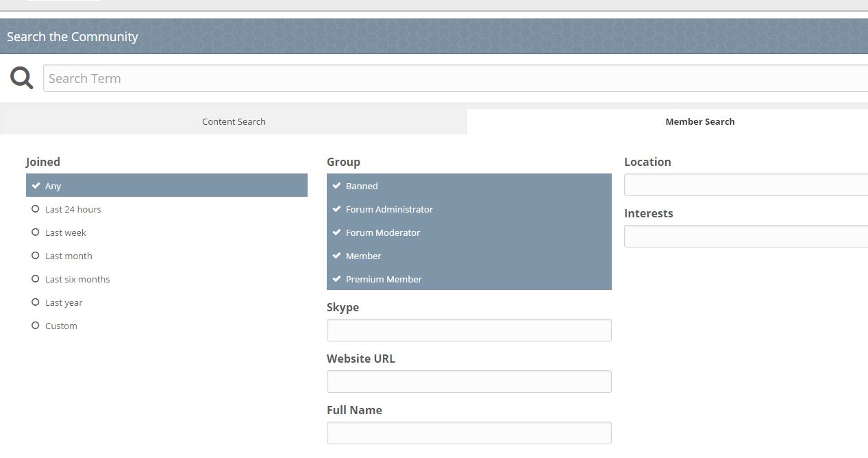Focus the Full Name text field
The width and height of the screenshot is (868, 458).
[x=469, y=433]
